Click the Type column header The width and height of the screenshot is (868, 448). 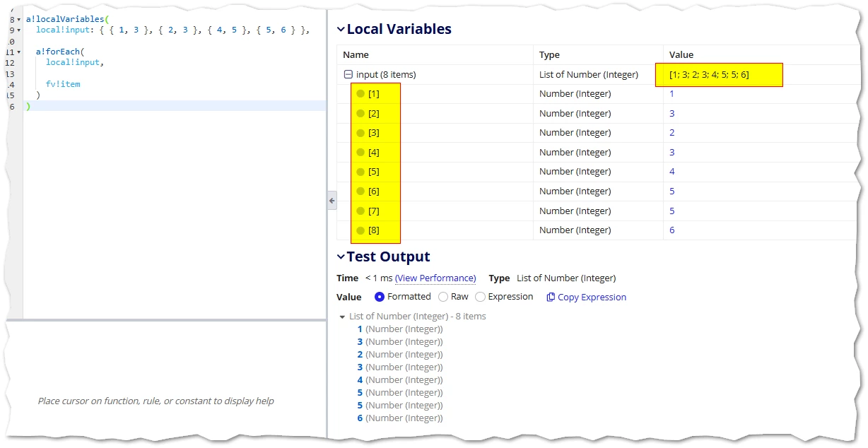[549, 55]
